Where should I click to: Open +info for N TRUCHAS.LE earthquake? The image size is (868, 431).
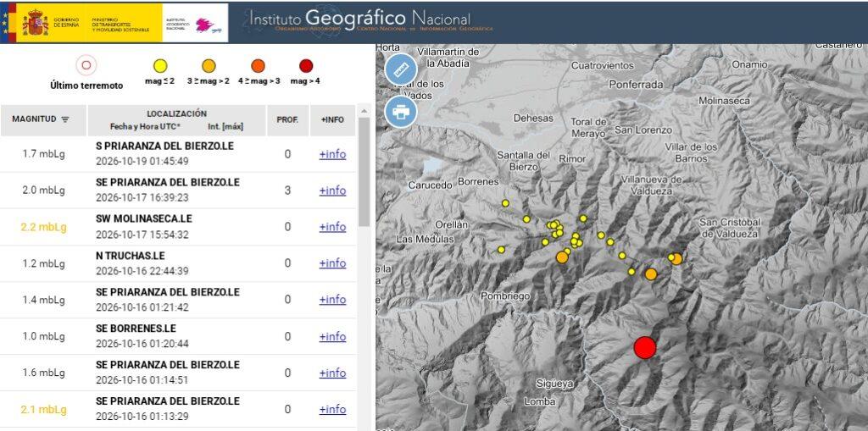[332, 263]
